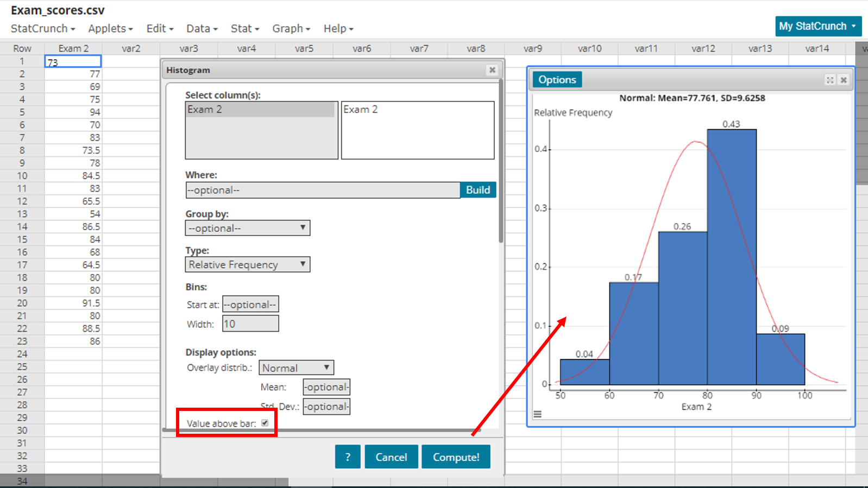Select Exam 2 in the available columns list
Image resolution: width=868 pixels, height=488 pixels.
(x=261, y=109)
